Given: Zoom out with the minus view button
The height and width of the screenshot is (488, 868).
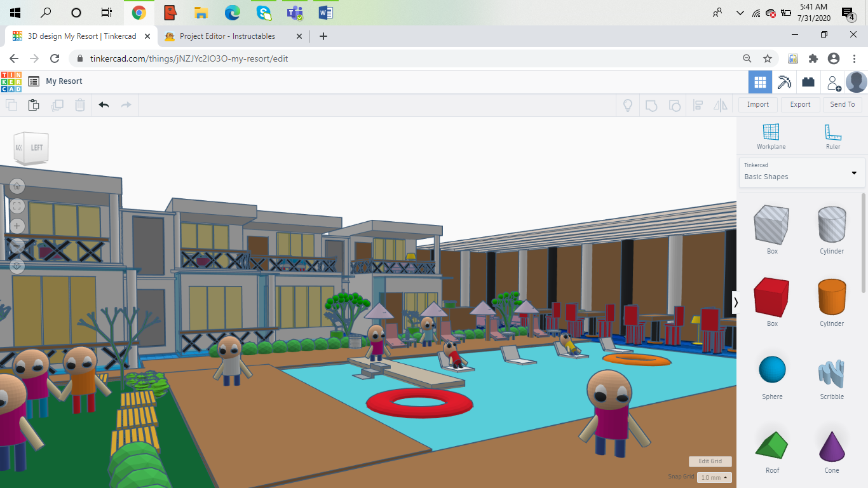Looking at the screenshot, I should pos(17,245).
